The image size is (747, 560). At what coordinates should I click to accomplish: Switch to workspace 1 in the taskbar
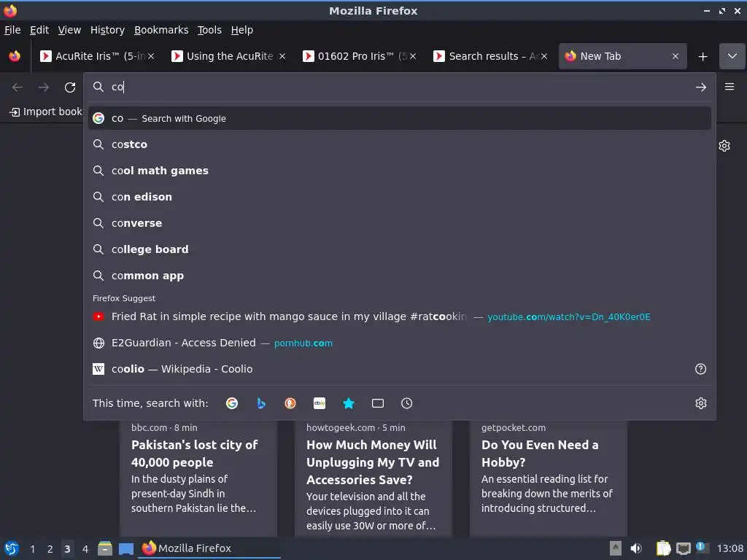pos(32,549)
